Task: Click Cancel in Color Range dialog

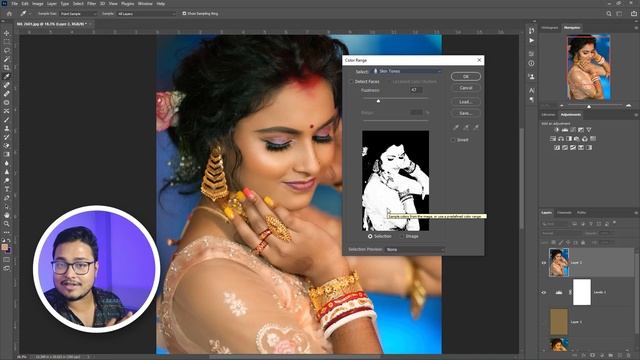Action: [x=466, y=88]
